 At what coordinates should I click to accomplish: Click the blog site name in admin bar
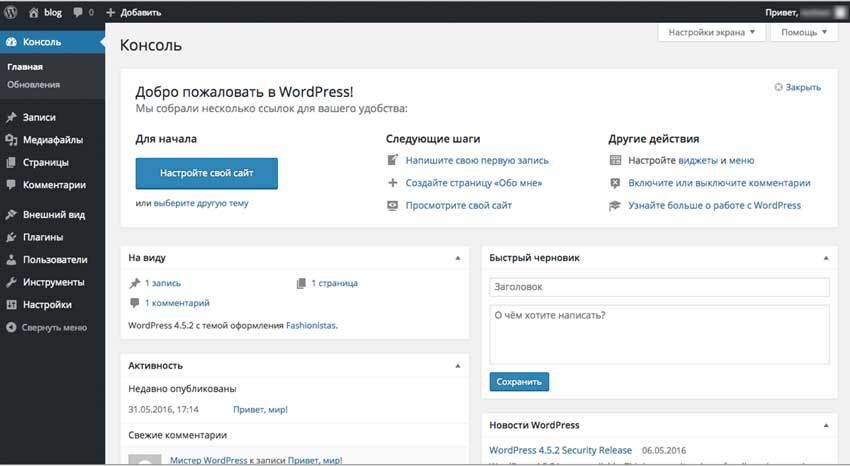53,12
